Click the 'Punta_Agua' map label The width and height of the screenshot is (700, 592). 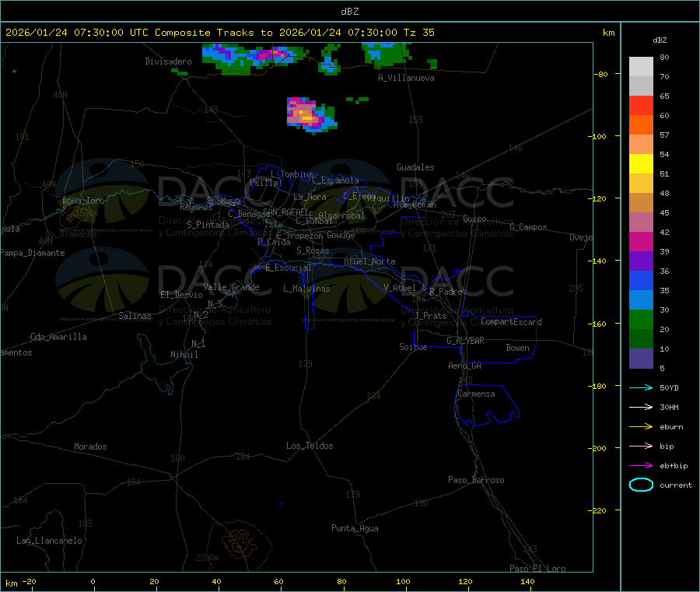click(355, 528)
